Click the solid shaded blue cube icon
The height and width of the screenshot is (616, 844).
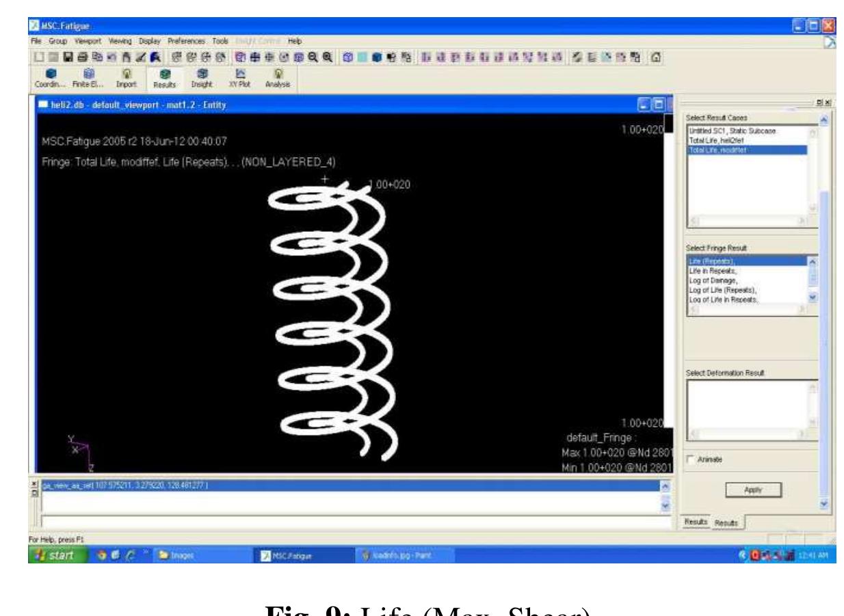pos(376,58)
